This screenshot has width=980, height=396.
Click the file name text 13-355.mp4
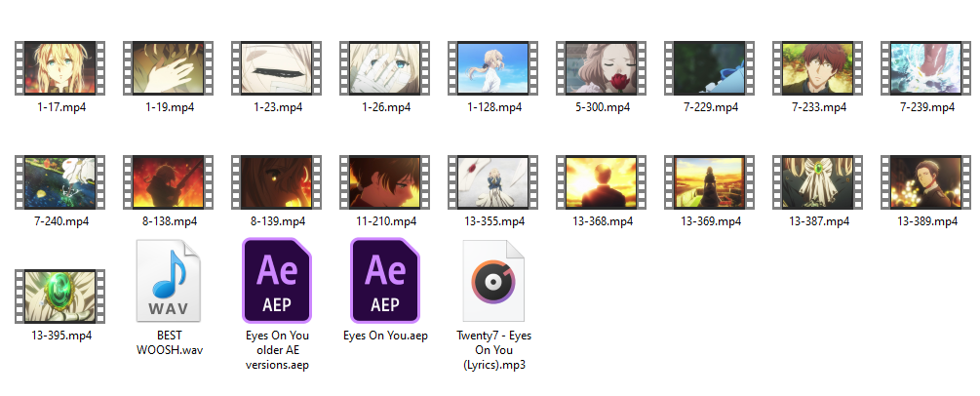pos(493,221)
